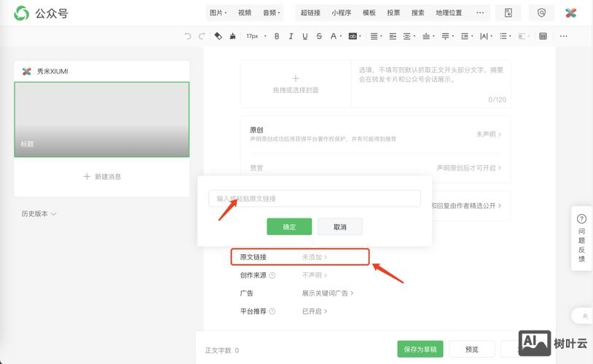
Task: Click the summary text area
Action: coord(431,84)
